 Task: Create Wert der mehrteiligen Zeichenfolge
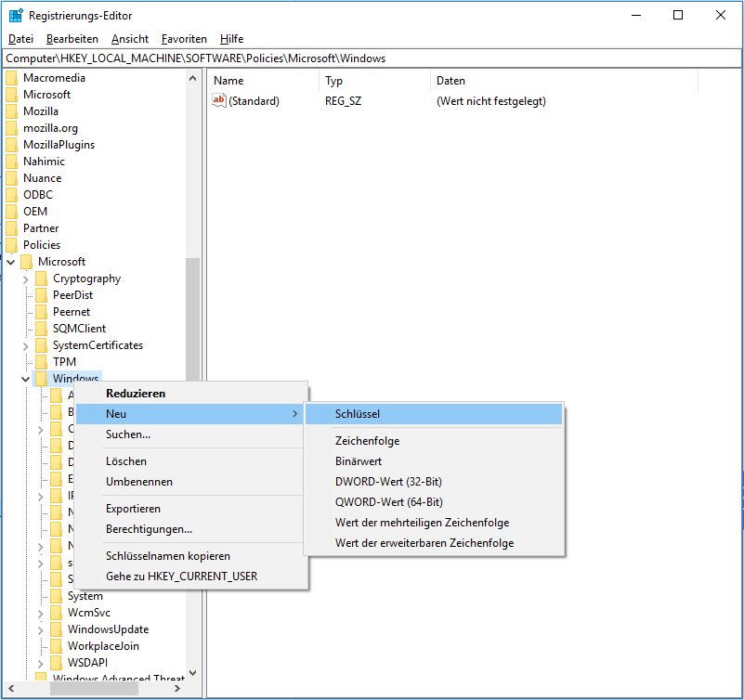[x=434, y=523]
